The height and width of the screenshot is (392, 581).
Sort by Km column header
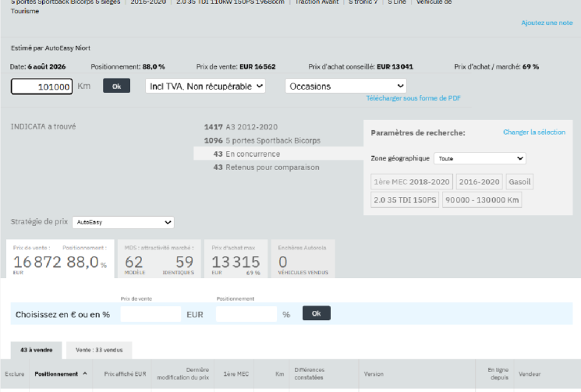click(280, 374)
